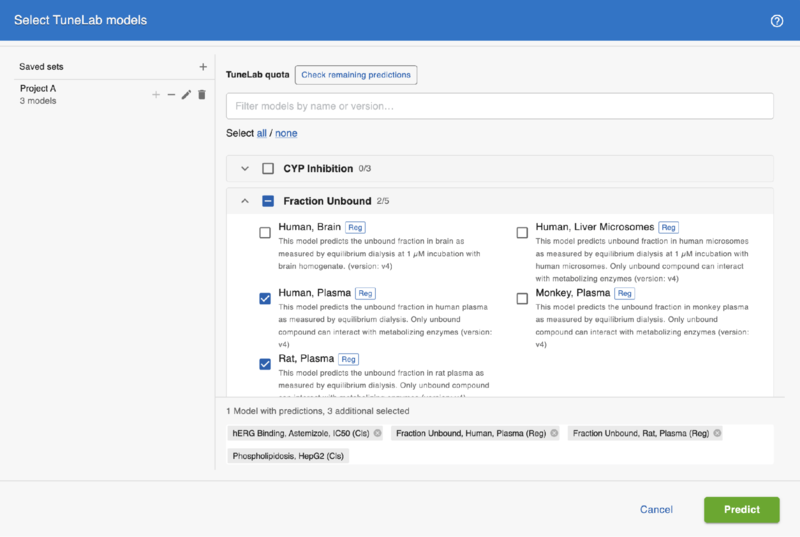Click the Phospholipidosis, HepG2 (Cls) chip

pos(288,456)
